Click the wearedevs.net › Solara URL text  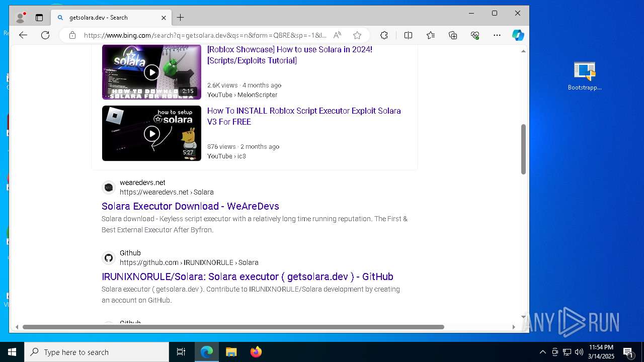click(167, 192)
